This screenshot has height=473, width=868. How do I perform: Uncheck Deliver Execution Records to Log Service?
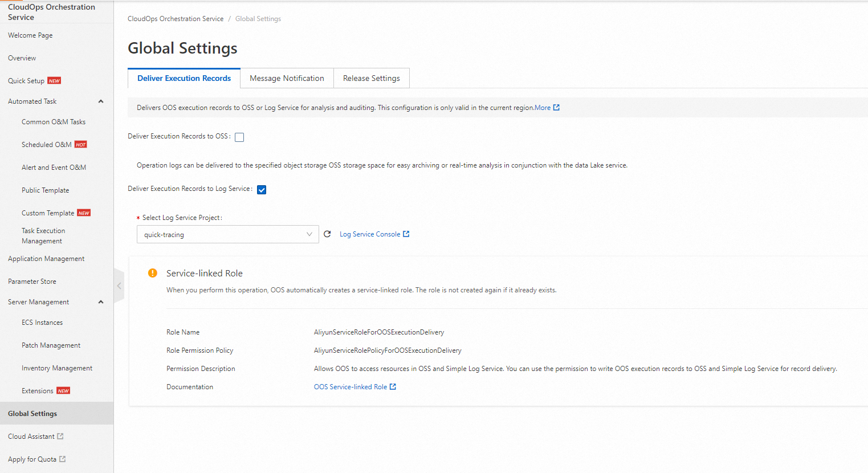click(x=262, y=190)
